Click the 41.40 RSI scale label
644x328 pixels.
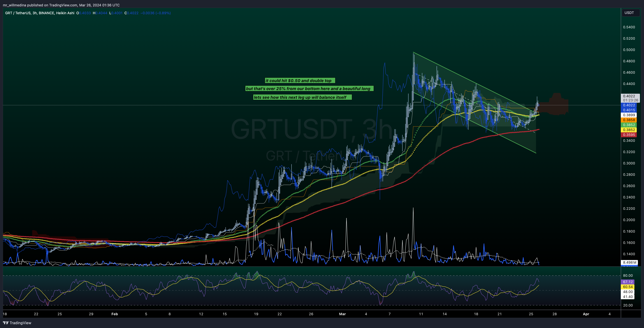628,297
